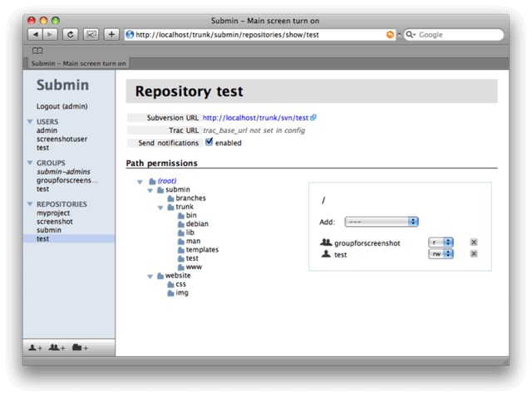Open the Add permission dropdown
Viewport: 532px width, 397px height.
382,222
